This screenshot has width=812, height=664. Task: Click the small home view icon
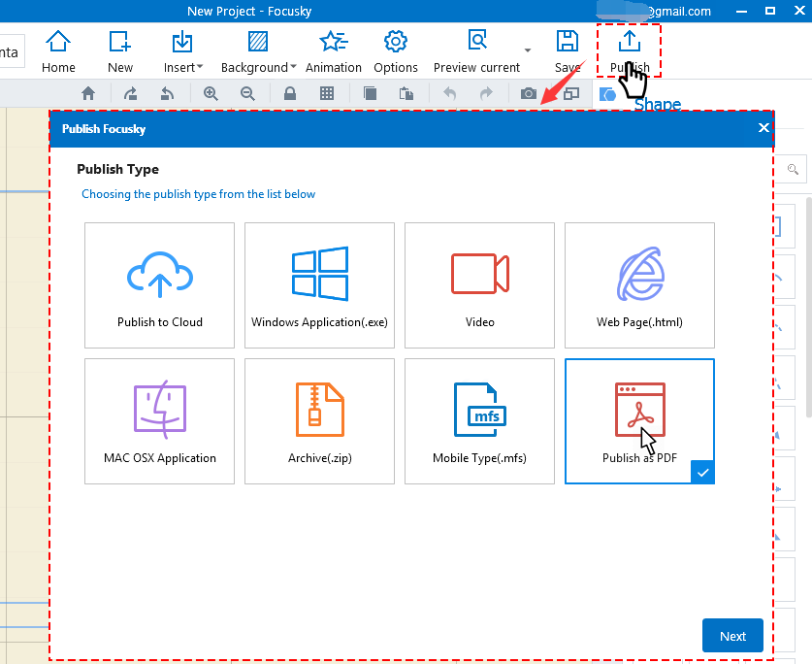[x=88, y=94]
